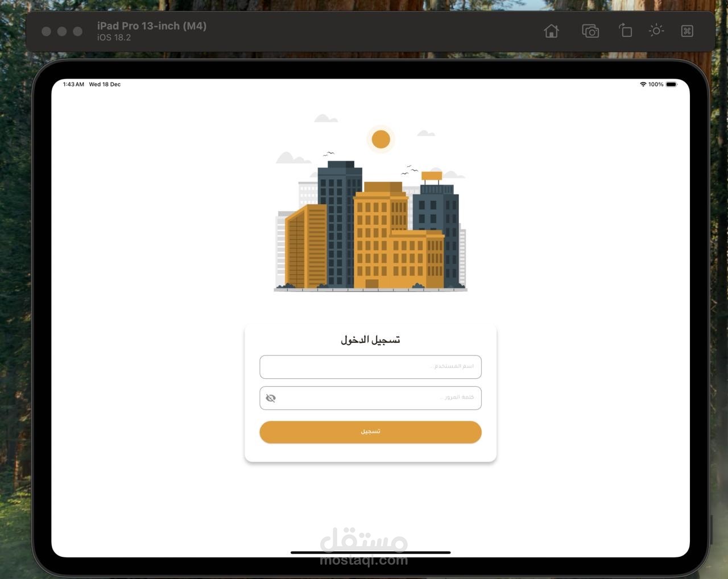Click the simulator window minimize button
728x579 pixels.
[x=62, y=31]
